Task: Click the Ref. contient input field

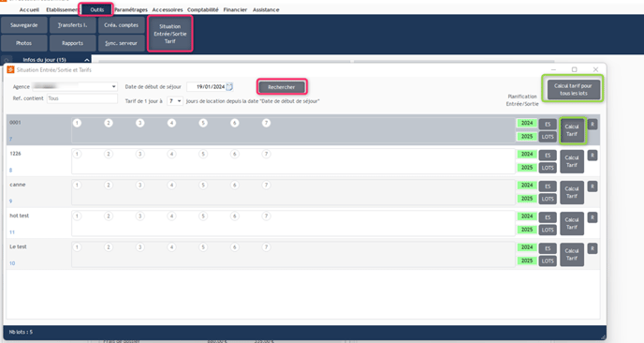Action: tap(82, 98)
